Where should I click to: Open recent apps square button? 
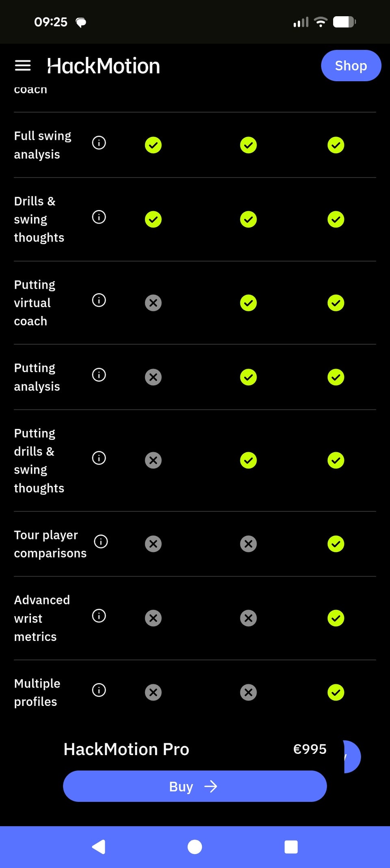tap(291, 847)
